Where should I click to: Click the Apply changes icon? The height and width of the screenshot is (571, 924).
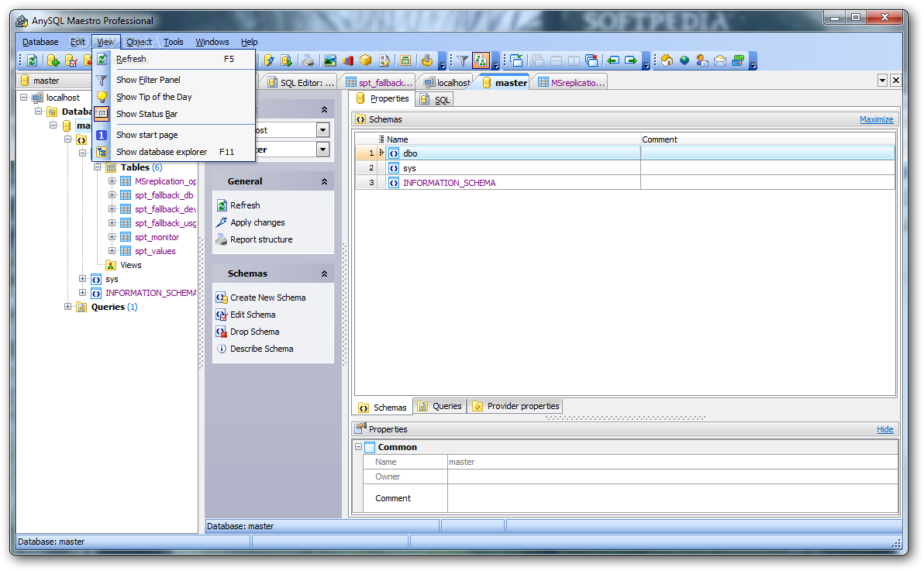pyautogui.click(x=222, y=222)
